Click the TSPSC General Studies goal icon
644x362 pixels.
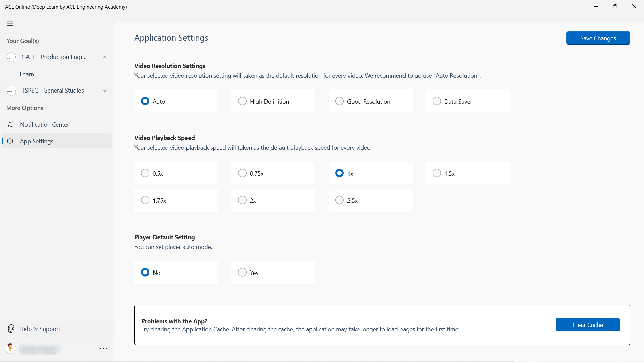(x=12, y=90)
